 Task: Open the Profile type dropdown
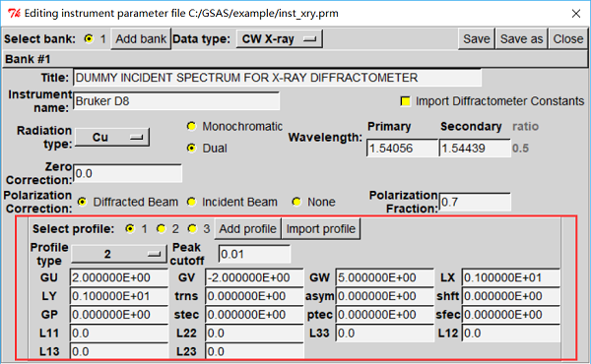119,254
